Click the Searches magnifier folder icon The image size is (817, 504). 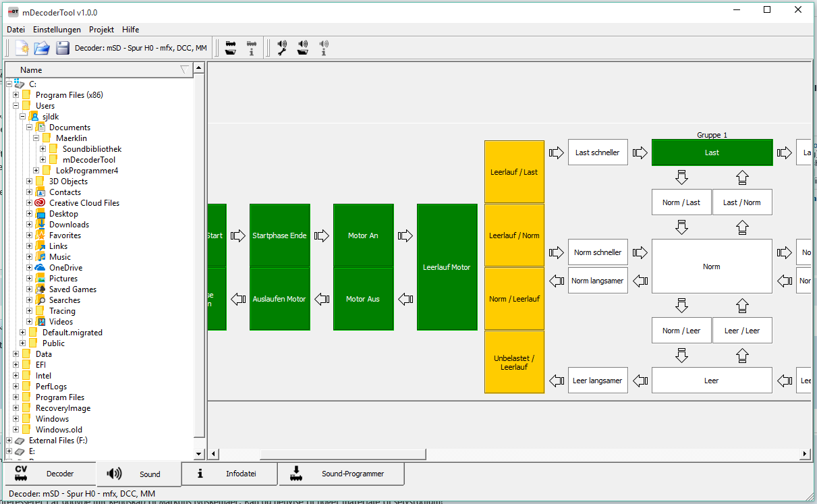40,300
